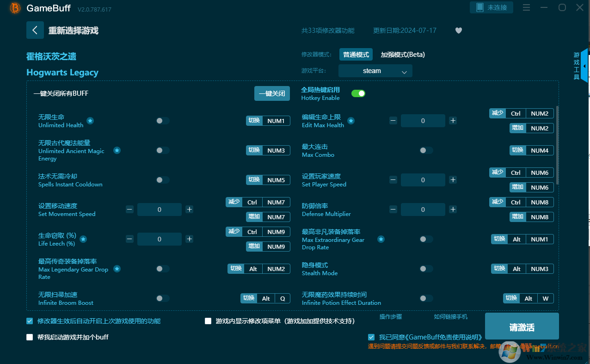590x364 pixels.
Task: Click star badge beside Max Extraordinary Gear Drop Rate
Action: [x=381, y=239]
